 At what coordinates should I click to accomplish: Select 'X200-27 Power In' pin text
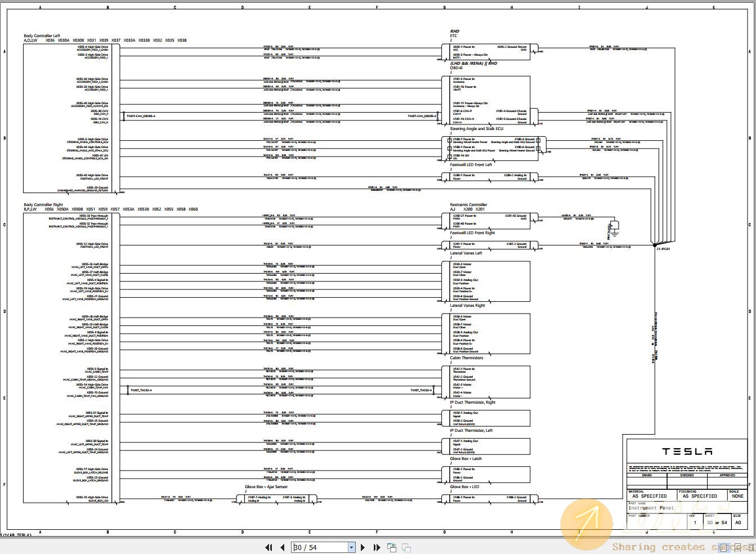(x=464, y=216)
